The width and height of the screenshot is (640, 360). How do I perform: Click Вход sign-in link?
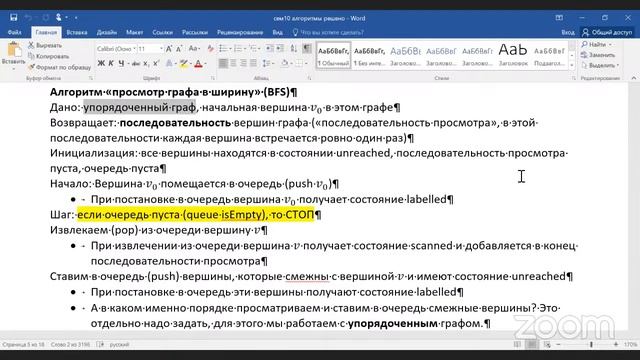(x=568, y=32)
